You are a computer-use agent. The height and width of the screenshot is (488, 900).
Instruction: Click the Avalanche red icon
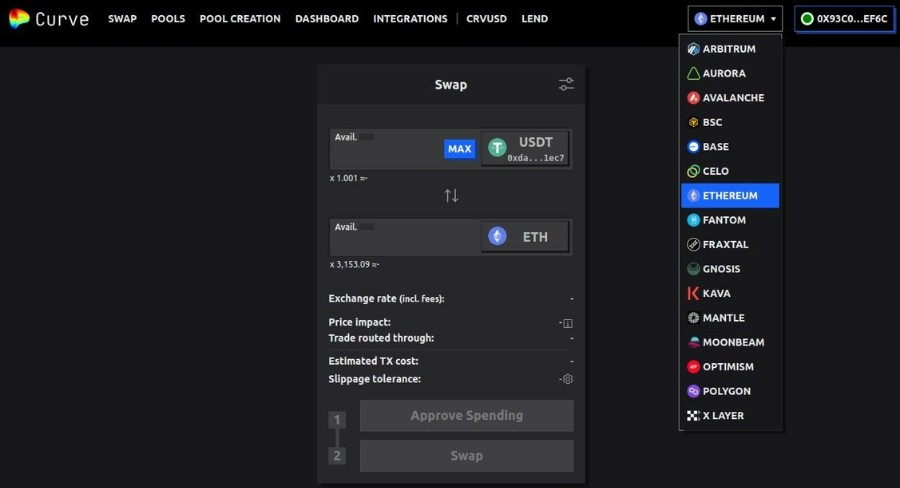[x=693, y=98]
